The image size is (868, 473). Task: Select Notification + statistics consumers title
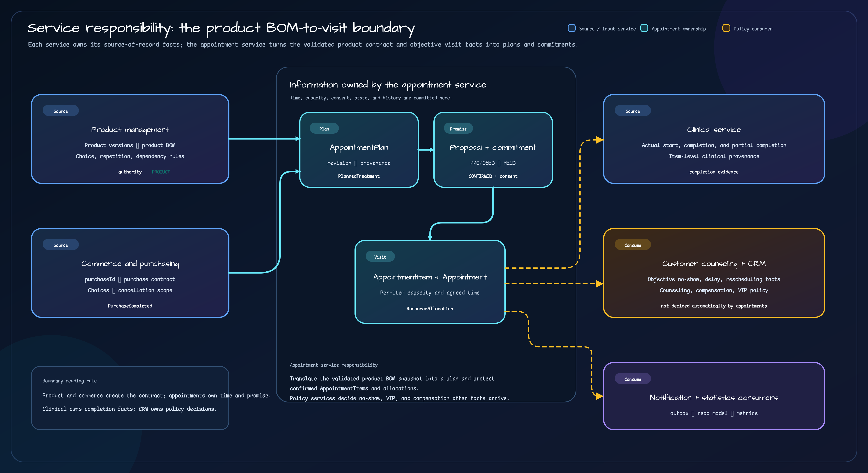(714, 398)
